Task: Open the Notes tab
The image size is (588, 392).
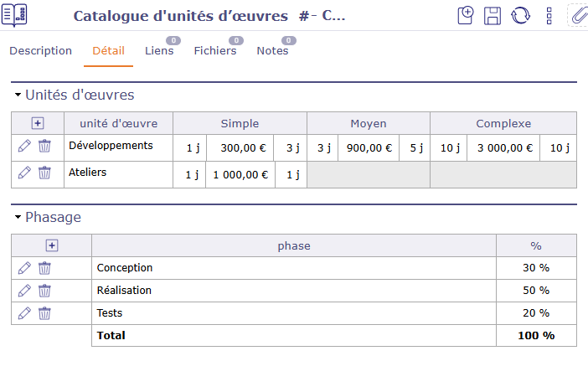Action: [272, 51]
